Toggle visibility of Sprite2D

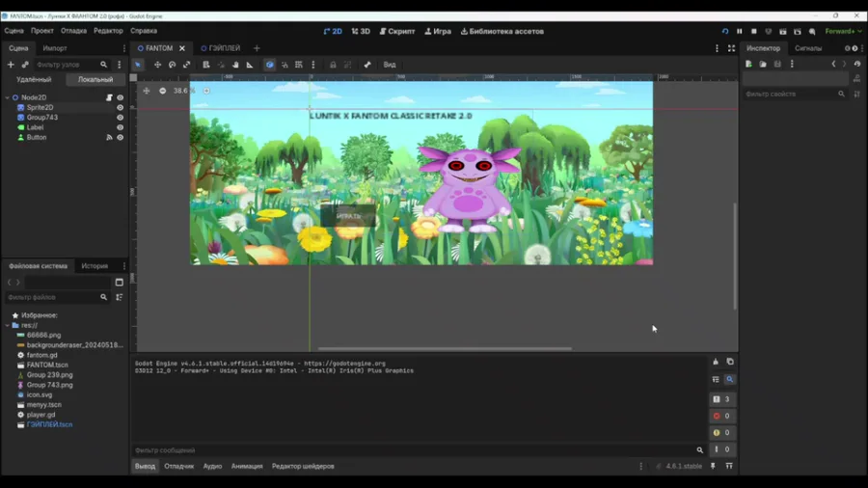coord(121,108)
